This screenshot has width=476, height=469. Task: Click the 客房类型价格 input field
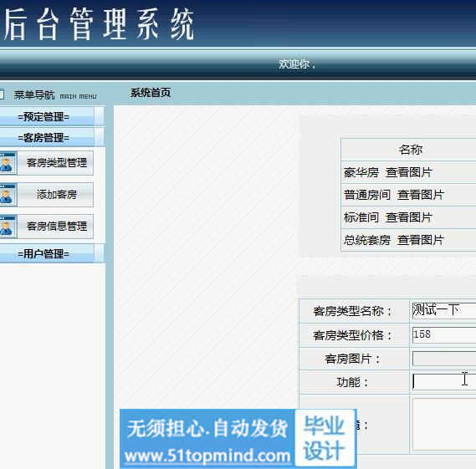(444, 335)
